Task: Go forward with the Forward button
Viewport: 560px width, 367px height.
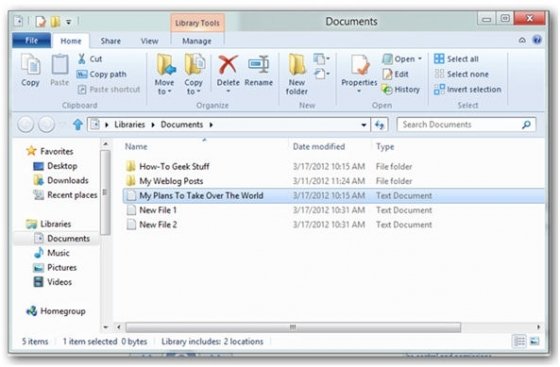Action: [46, 125]
